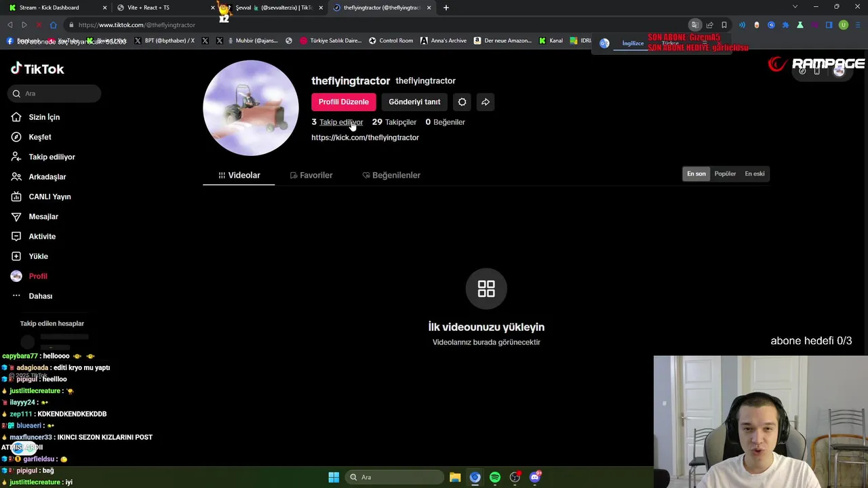Open BPT (@bpthaber) / X bookmark

tap(165, 41)
